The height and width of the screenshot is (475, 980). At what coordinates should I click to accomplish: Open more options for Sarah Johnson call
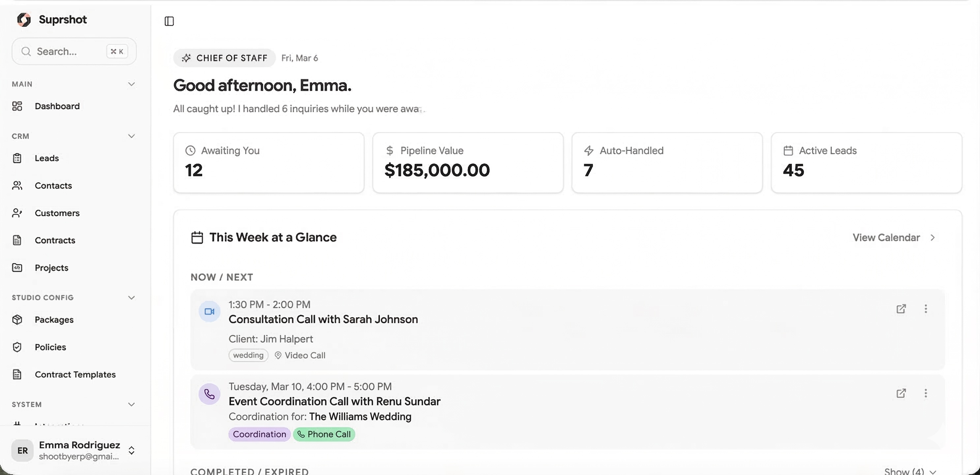pyautogui.click(x=926, y=309)
